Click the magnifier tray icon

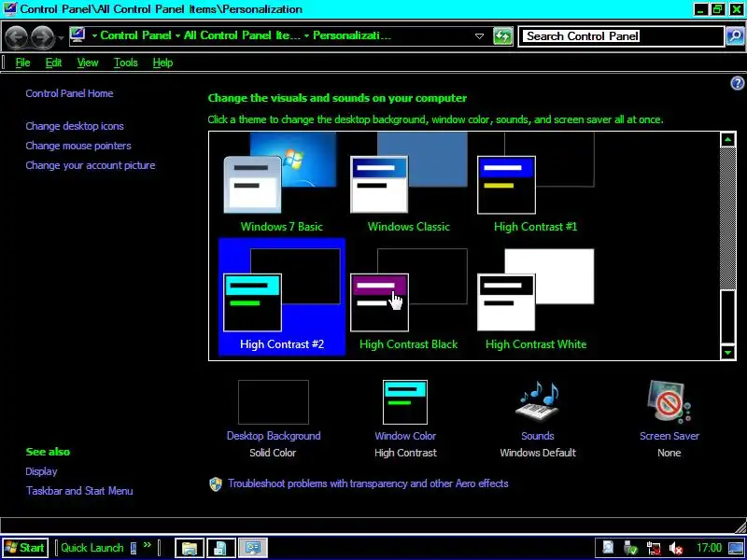pyautogui.click(x=608, y=548)
